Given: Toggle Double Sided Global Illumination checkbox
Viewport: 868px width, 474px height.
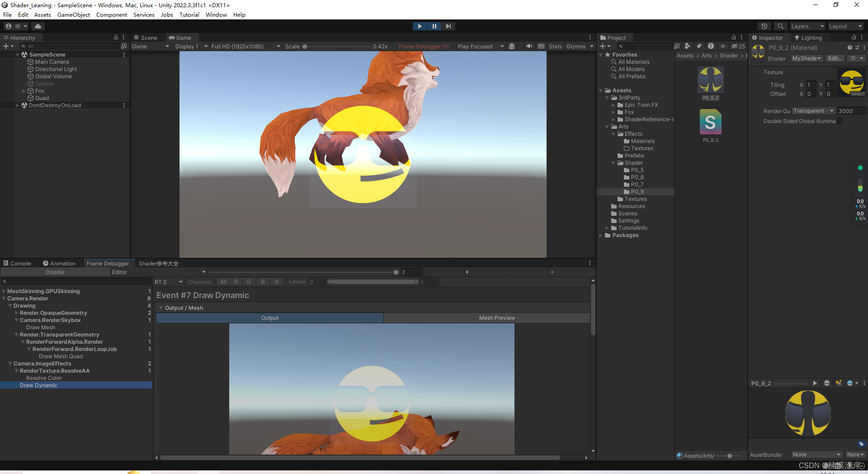Looking at the screenshot, I should coord(840,121).
